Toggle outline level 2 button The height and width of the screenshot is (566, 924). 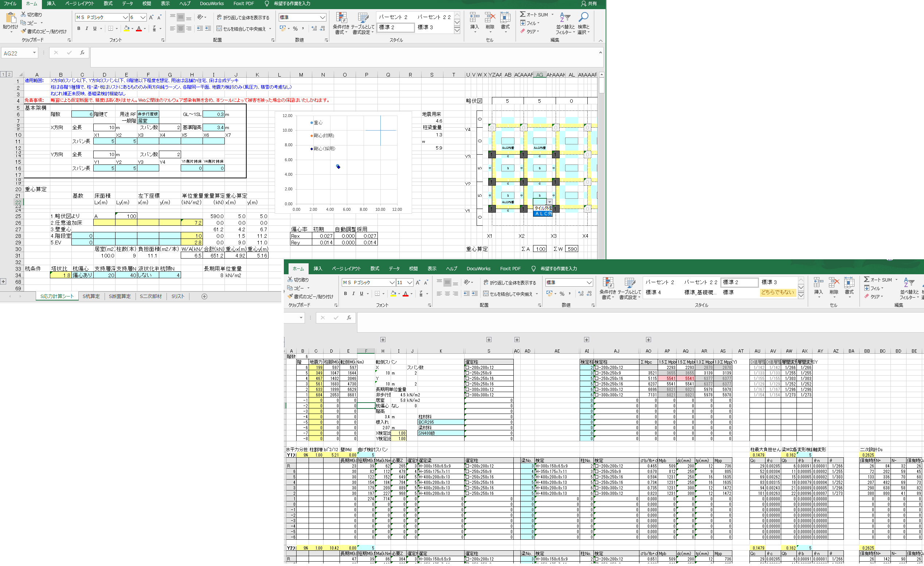(x=9, y=74)
